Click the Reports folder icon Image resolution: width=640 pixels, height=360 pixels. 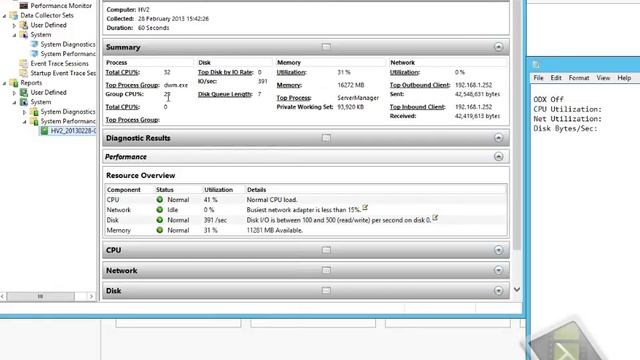point(14,83)
